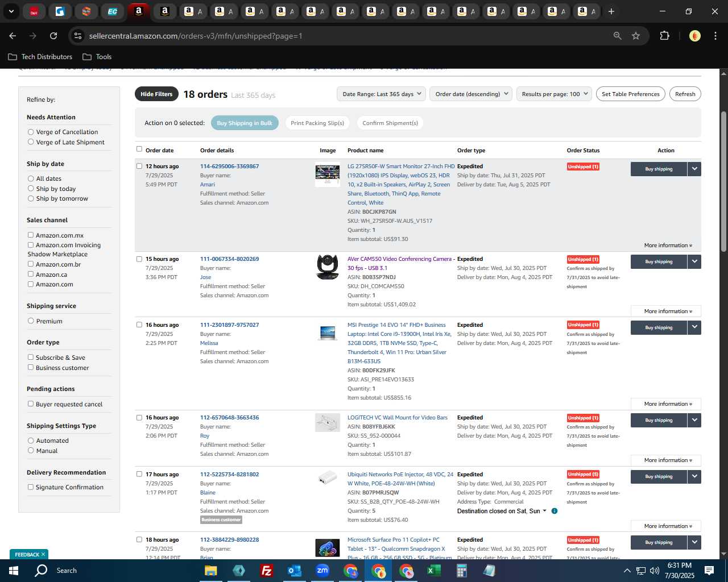Image resolution: width=728 pixels, height=582 pixels.
Task: Close the FEEDBACK tab with the X
Action: point(43,554)
